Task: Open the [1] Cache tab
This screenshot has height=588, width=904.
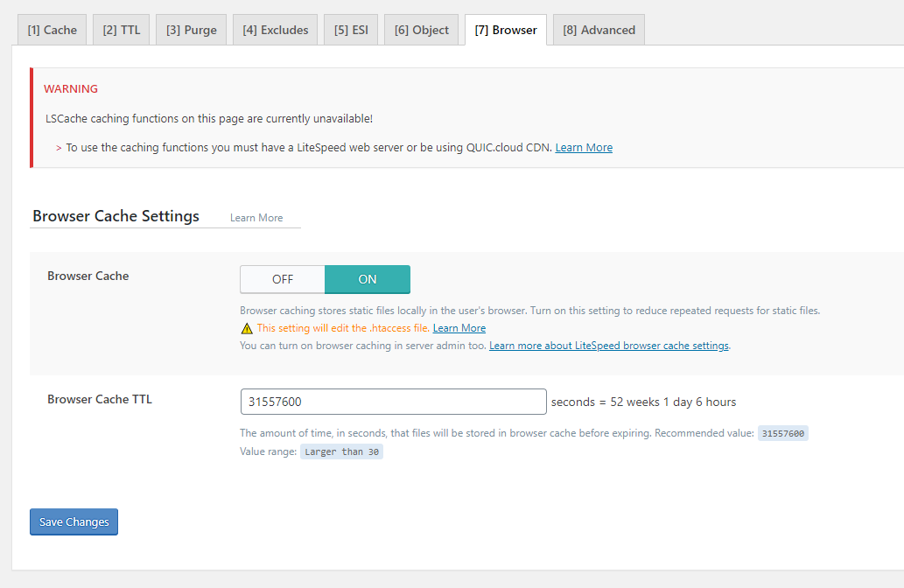Action: click(x=52, y=30)
